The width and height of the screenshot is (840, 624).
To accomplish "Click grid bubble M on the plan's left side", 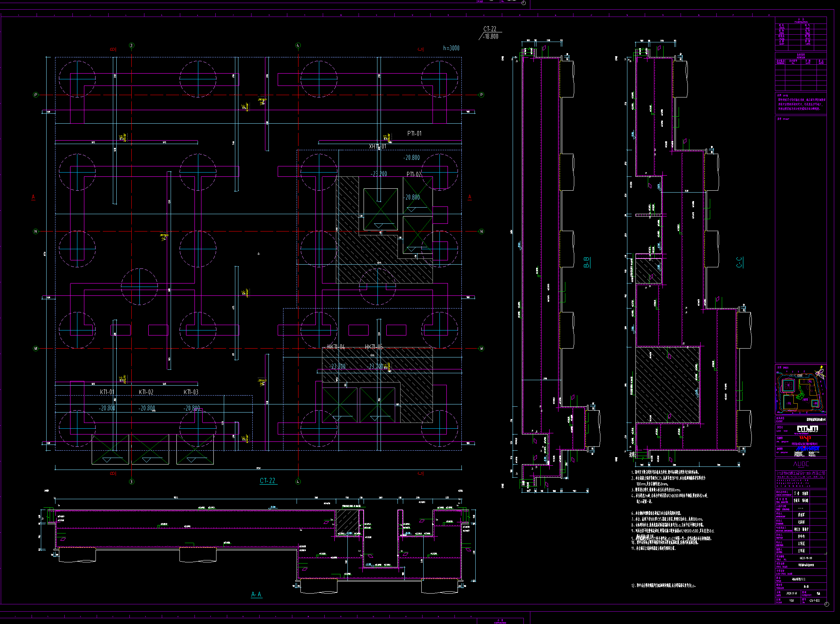I will coord(36,349).
